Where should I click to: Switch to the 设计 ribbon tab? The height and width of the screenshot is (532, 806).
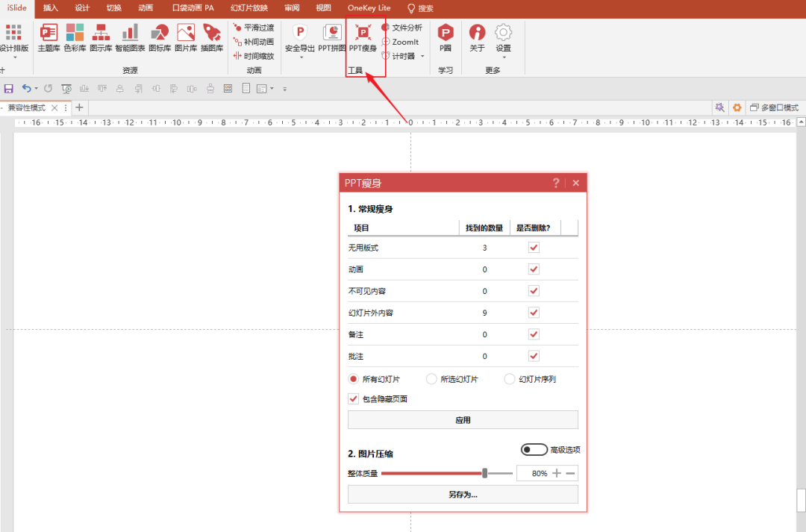click(82, 7)
